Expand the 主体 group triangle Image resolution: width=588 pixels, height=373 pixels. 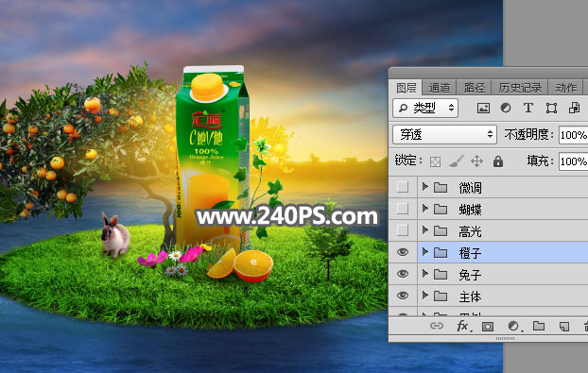pyautogui.click(x=424, y=296)
